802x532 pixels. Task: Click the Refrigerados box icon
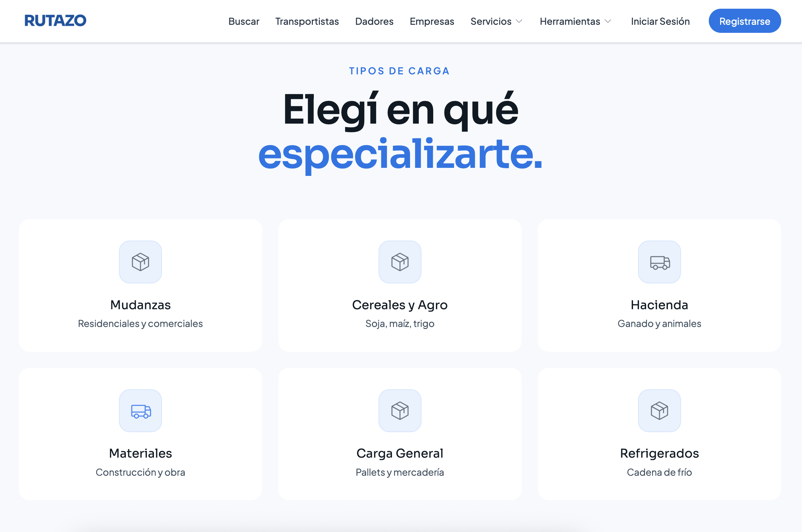pyautogui.click(x=660, y=410)
